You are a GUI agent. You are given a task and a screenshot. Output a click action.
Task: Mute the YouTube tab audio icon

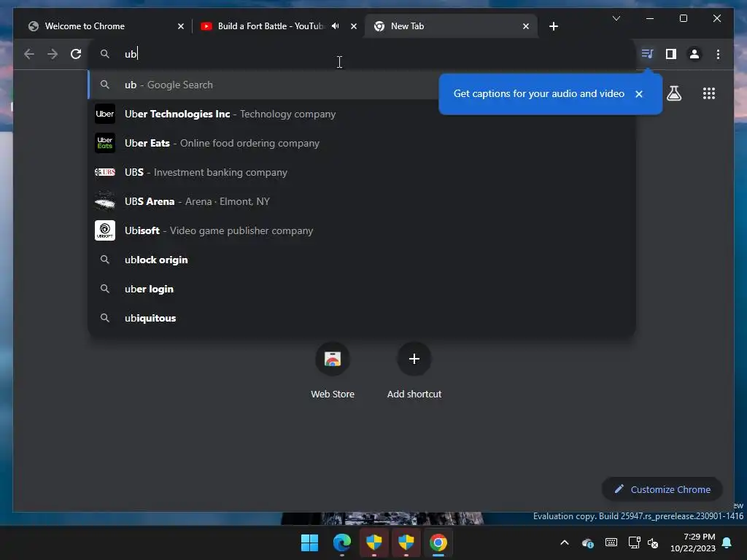[336, 26]
